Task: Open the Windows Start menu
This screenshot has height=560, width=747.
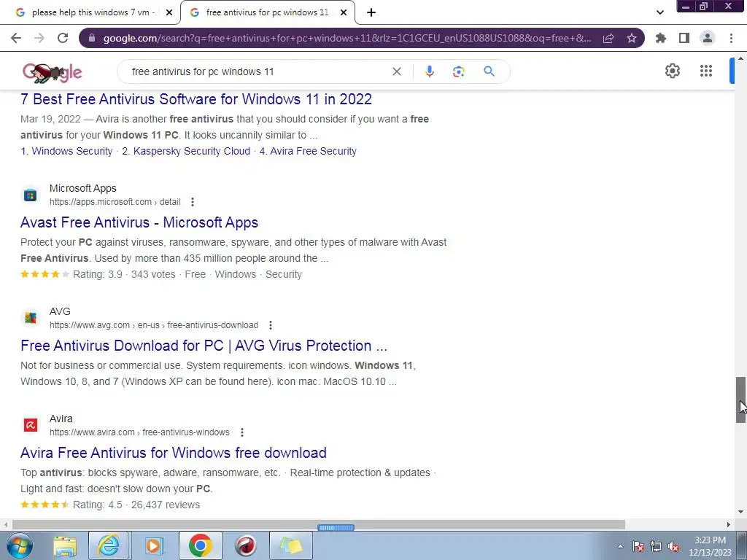Action: point(20,545)
